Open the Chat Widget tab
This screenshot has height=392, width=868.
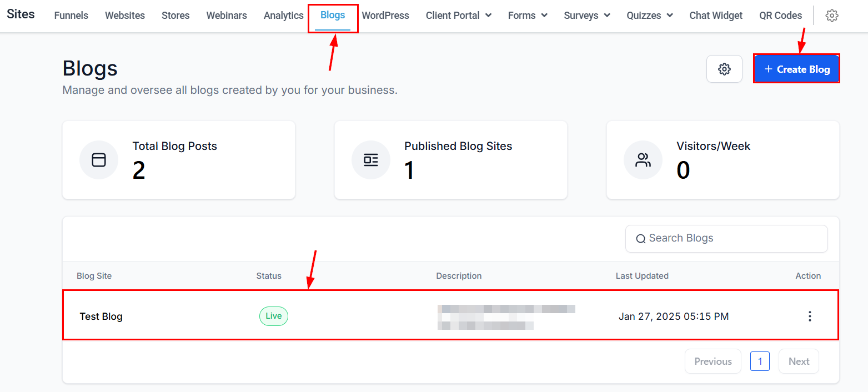point(716,16)
